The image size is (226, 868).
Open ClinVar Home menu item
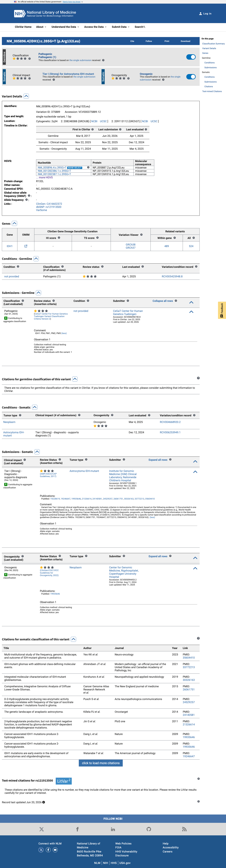[23, 27]
